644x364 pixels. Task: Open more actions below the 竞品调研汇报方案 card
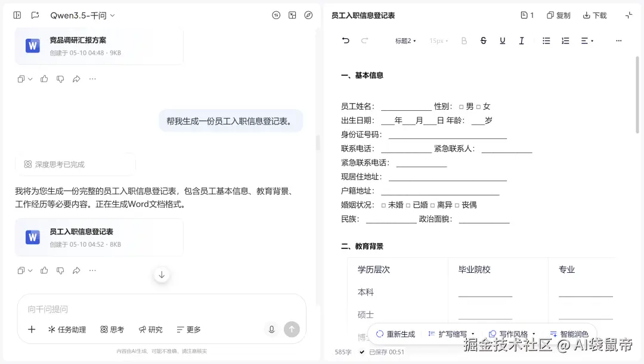click(x=92, y=79)
